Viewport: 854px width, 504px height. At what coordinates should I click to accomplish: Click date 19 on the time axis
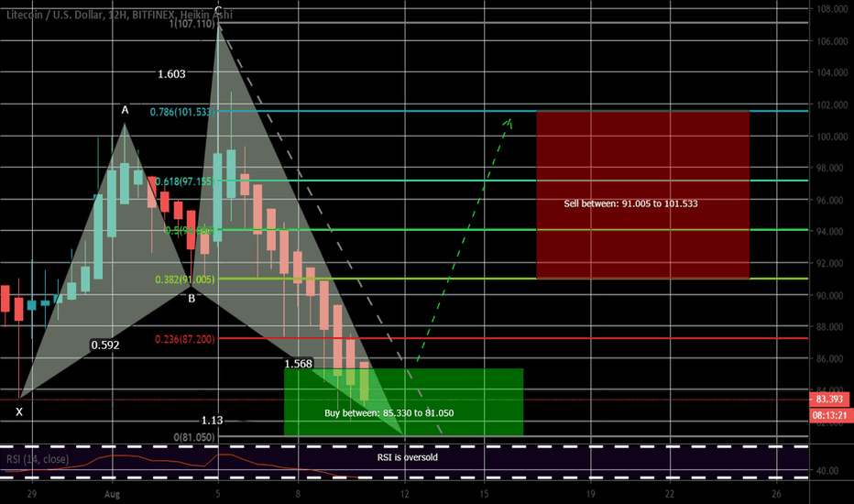coord(591,494)
